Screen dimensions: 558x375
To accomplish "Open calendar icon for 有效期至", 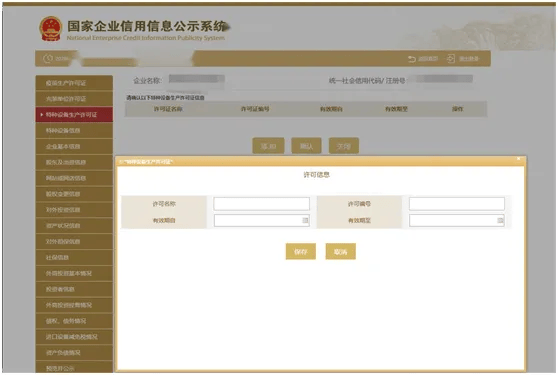I will click(x=500, y=221).
